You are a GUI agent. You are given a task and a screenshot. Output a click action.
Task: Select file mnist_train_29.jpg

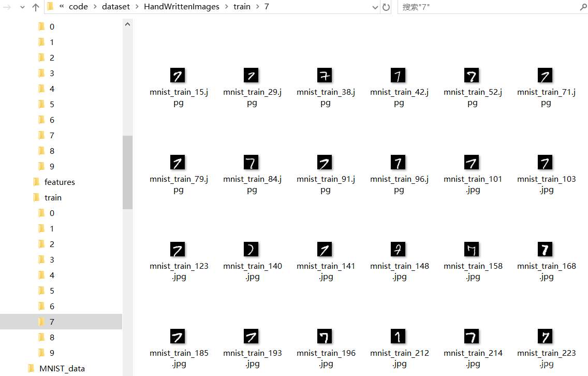coord(251,76)
